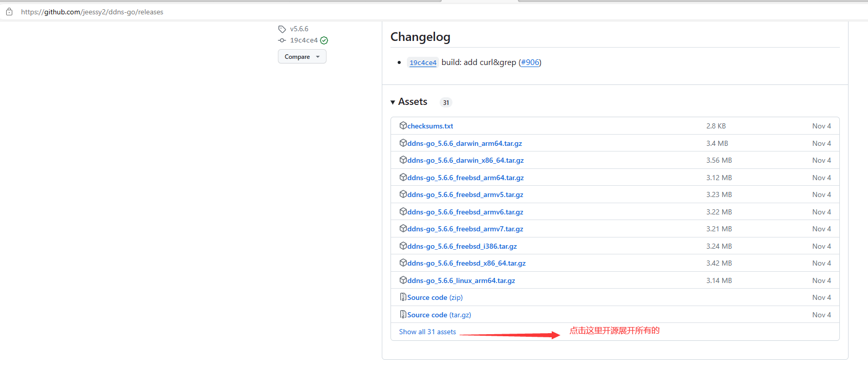The width and height of the screenshot is (868, 369).
Task: Show all 31 assets
Action: [427, 332]
